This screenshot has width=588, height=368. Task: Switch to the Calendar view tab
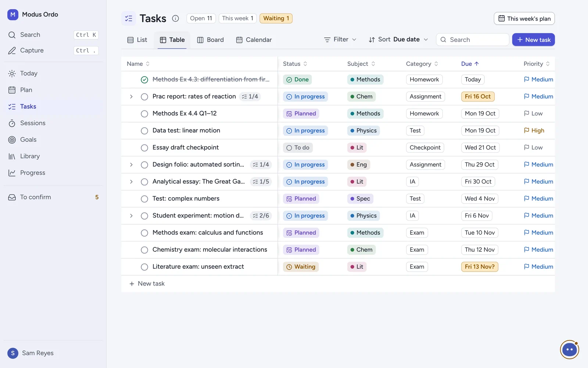pos(254,40)
